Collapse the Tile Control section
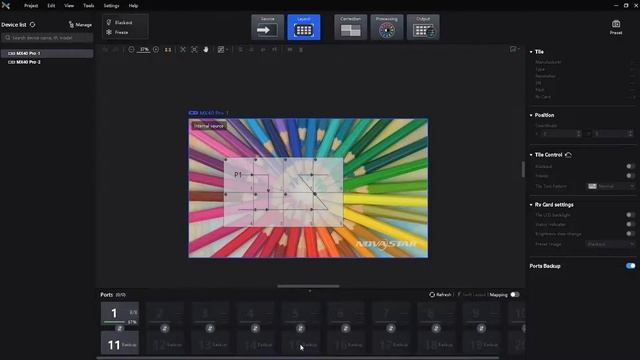Screen dimensions: 640x360 tap(531, 155)
